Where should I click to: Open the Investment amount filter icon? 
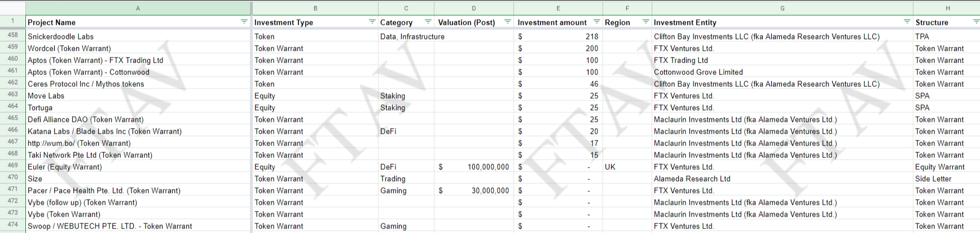pyautogui.click(x=596, y=22)
